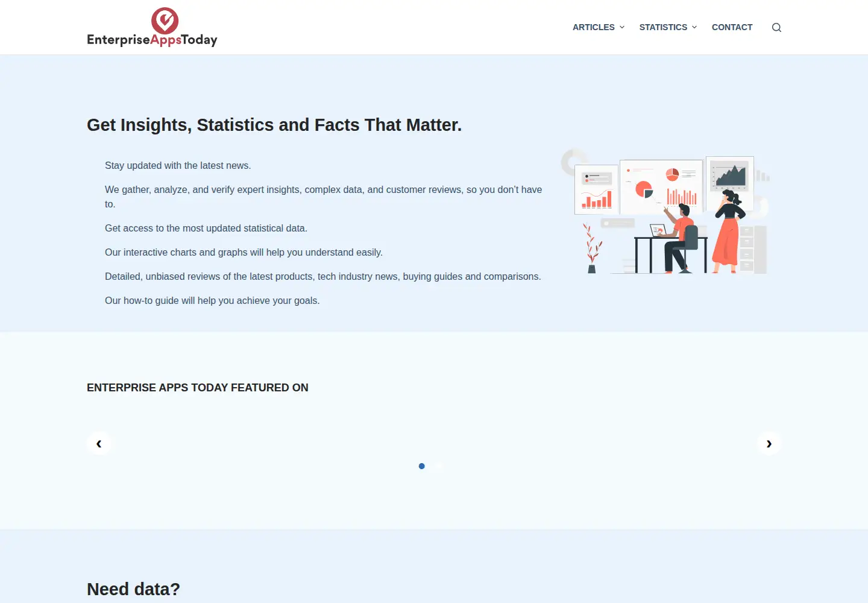Image resolution: width=868 pixels, height=603 pixels.
Task: Click 'Stay updated with the latest news.' text
Action: coord(178,165)
